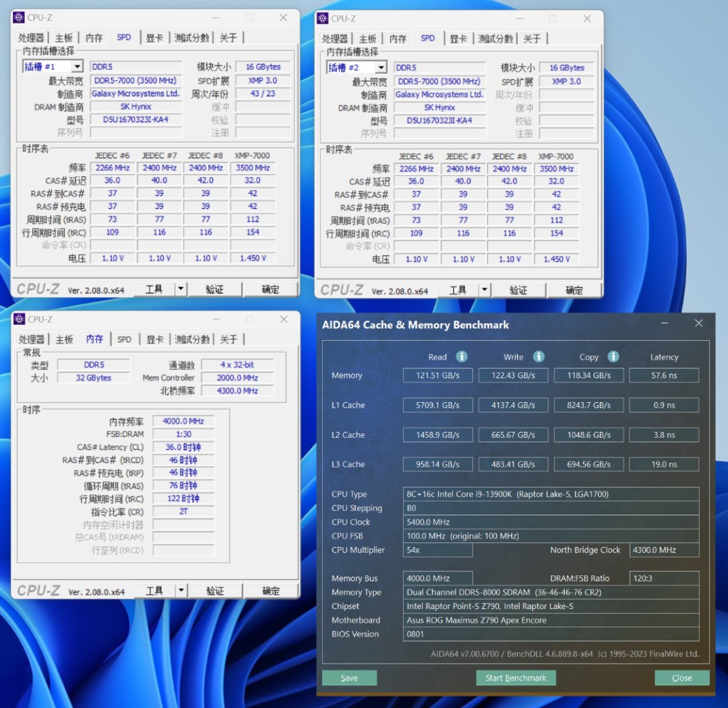The image size is (728, 708).
Task: Click 北桥频率 4300.0 MHz value
Action: click(x=237, y=391)
